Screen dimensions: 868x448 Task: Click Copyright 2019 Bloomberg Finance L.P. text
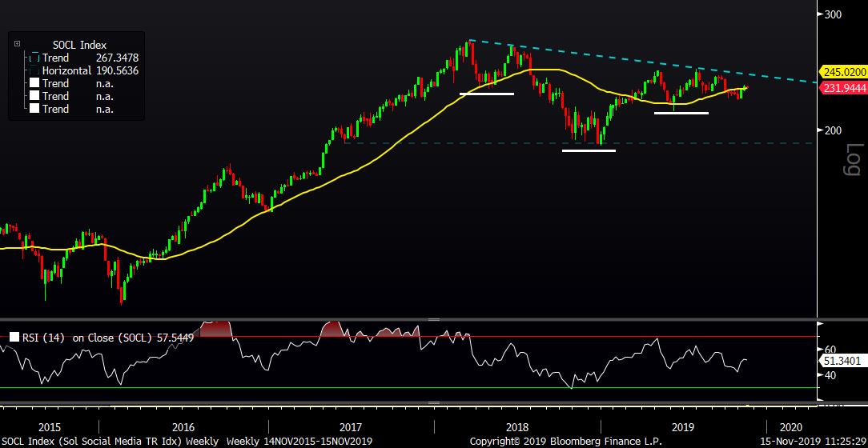click(x=566, y=442)
